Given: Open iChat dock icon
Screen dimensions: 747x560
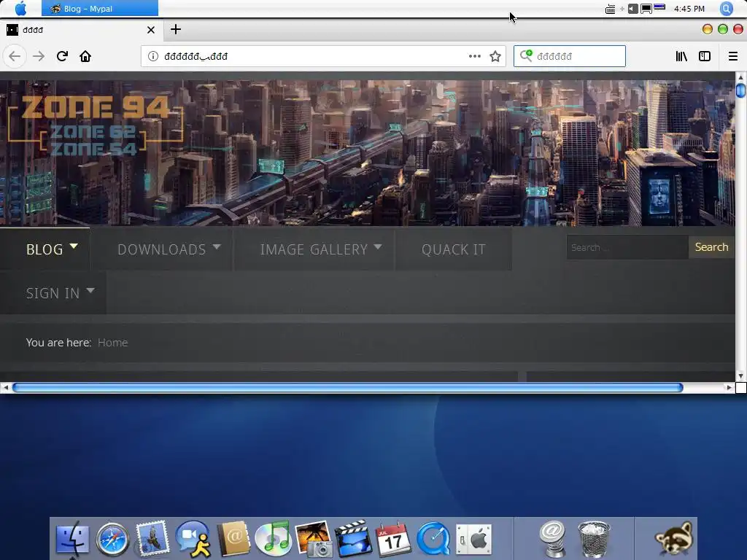Looking at the screenshot, I should pyautogui.click(x=193, y=539).
